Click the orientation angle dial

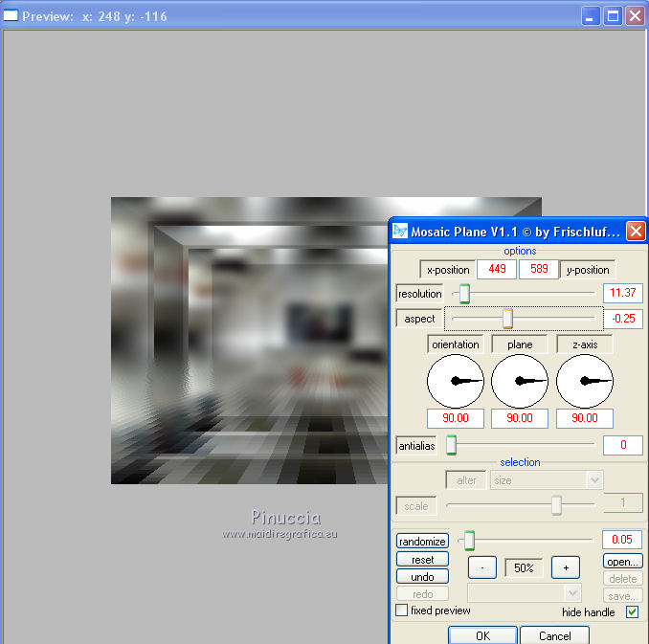[x=456, y=381]
